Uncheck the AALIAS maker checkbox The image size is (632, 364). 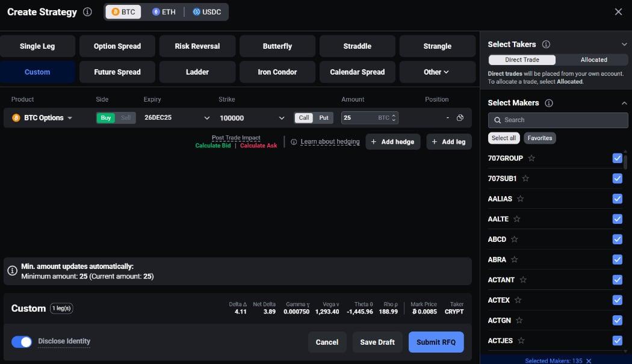[617, 199]
